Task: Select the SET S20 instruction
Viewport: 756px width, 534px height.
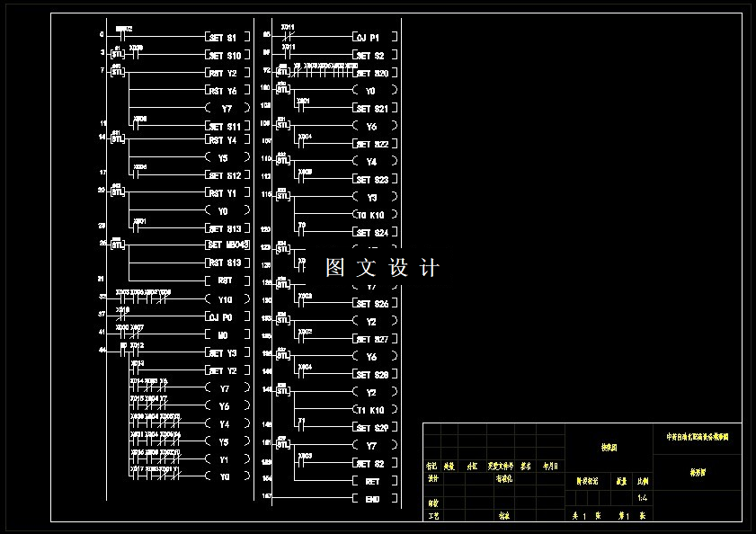Action: pyautogui.click(x=375, y=74)
